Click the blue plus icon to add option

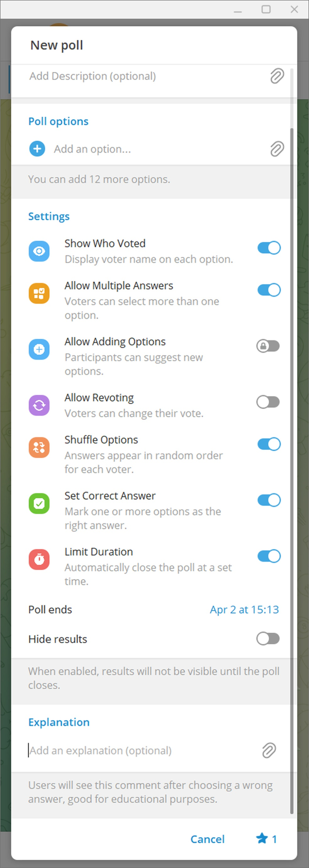point(37,149)
